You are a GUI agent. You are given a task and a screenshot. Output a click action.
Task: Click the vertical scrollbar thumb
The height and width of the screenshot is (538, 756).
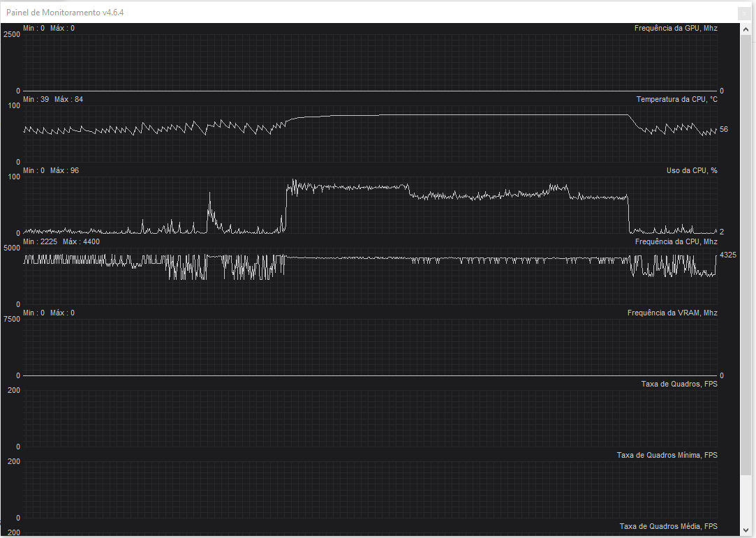click(x=746, y=255)
